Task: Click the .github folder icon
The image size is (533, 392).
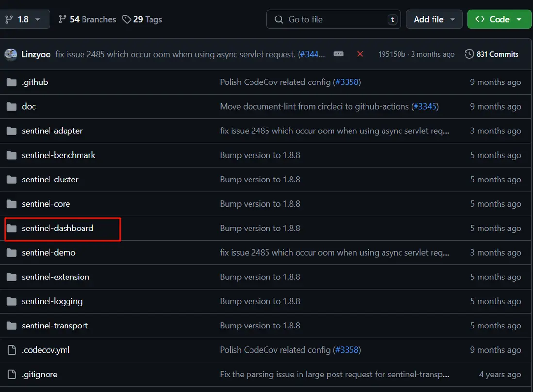Action: (11, 82)
